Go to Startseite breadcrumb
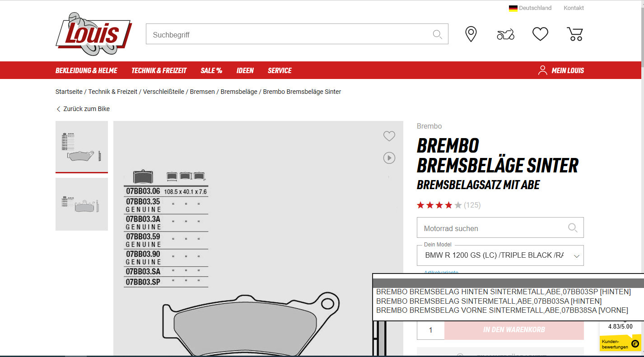The height and width of the screenshot is (357, 644). [69, 92]
